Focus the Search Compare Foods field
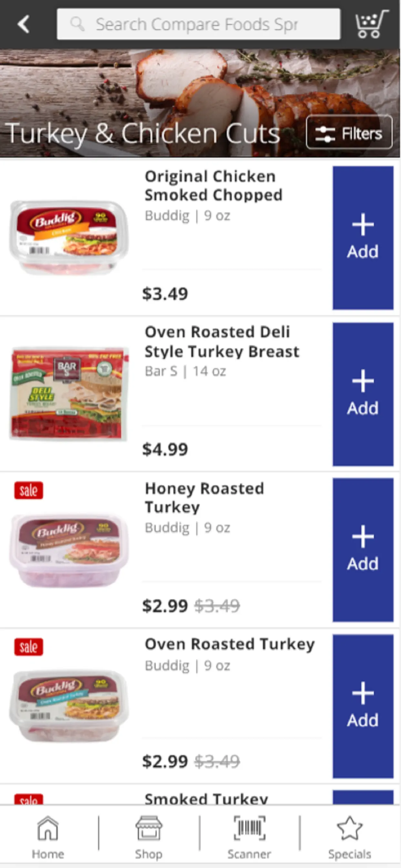The width and height of the screenshot is (401, 868). pyautogui.click(x=199, y=24)
